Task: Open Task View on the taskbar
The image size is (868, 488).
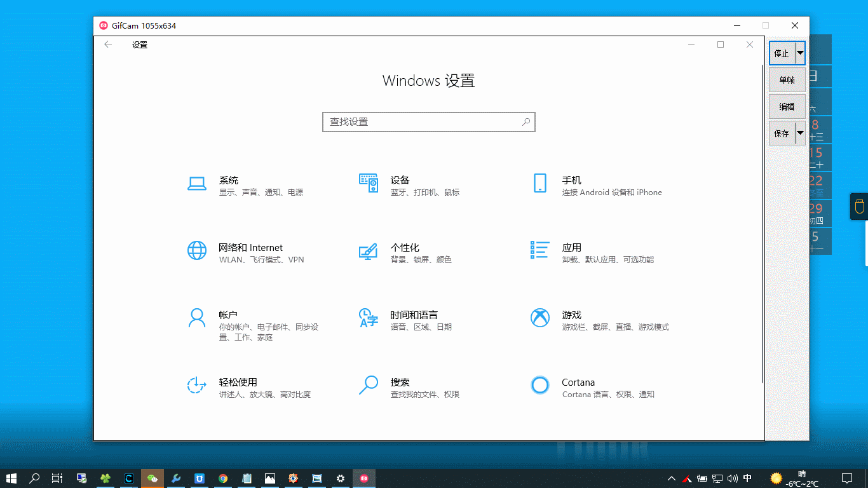Action: pos(57,478)
